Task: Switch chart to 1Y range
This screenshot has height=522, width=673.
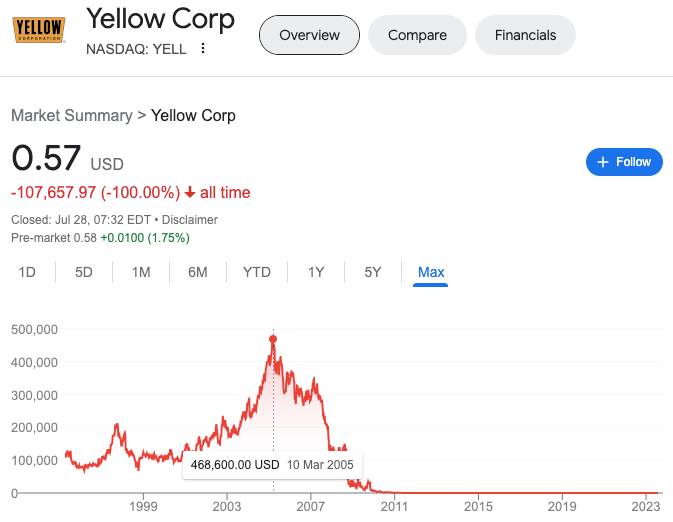Action: point(316,272)
